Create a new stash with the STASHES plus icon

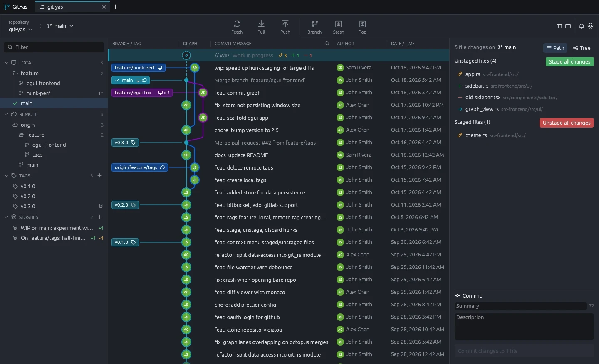pos(100,217)
